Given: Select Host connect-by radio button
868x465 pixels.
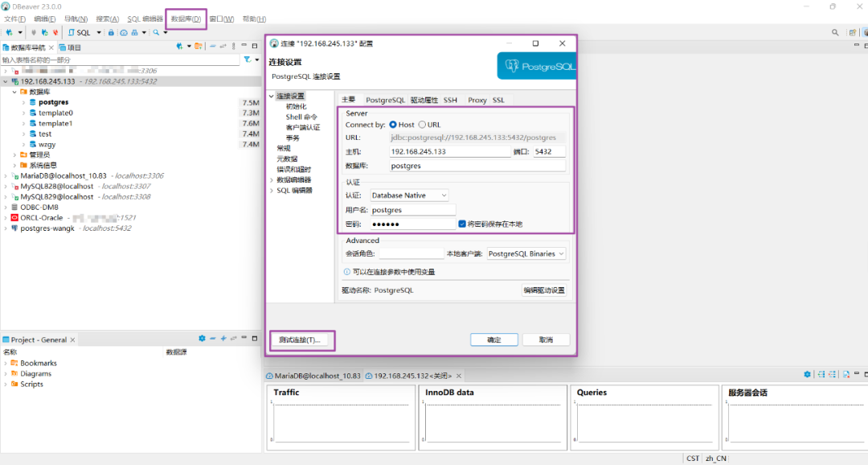Looking at the screenshot, I should (393, 125).
